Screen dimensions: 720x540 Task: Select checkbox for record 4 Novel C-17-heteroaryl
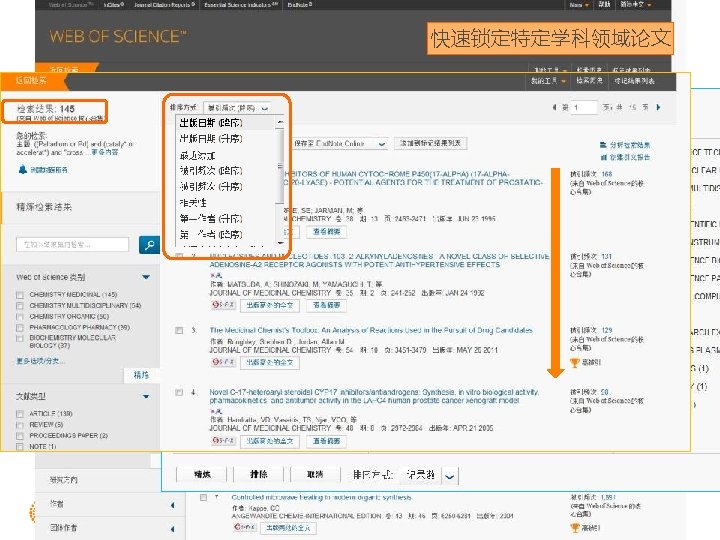click(x=179, y=392)
